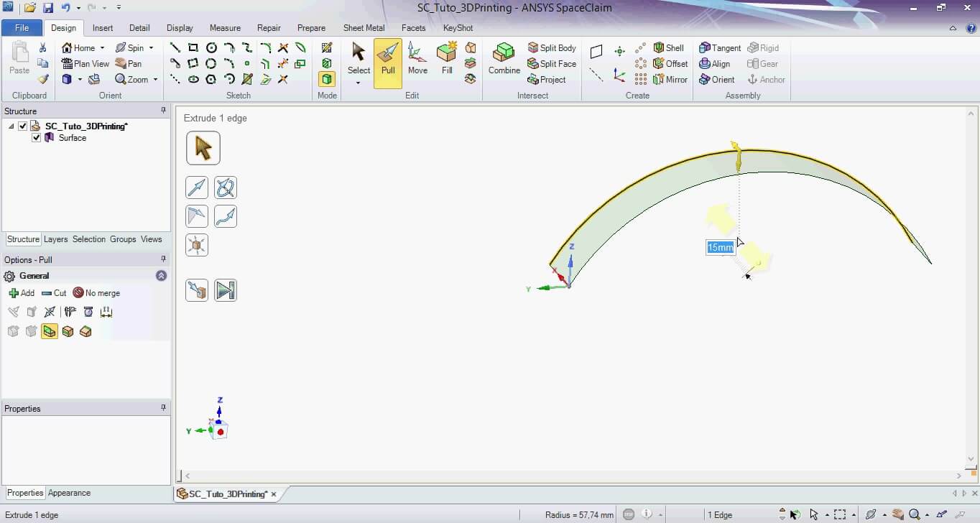Uncheck SC_Tuto_3DPrinting root checkbox
This screenshot has height=523, width=980.
(x=23, y=126)
